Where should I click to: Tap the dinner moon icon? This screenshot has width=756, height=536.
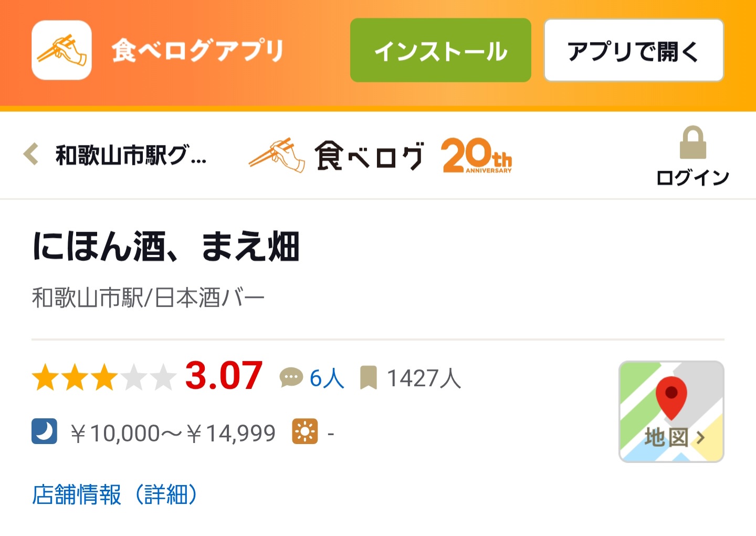44,432
